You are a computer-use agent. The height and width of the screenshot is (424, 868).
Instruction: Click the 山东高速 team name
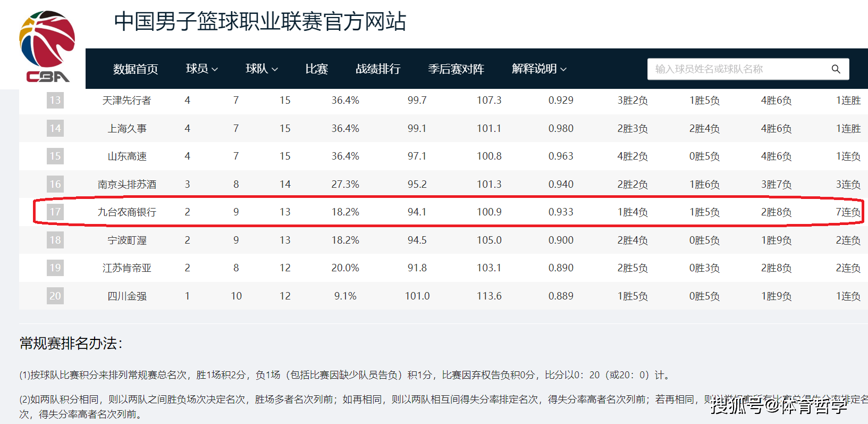pyautogui.click(x=127, y=156)
